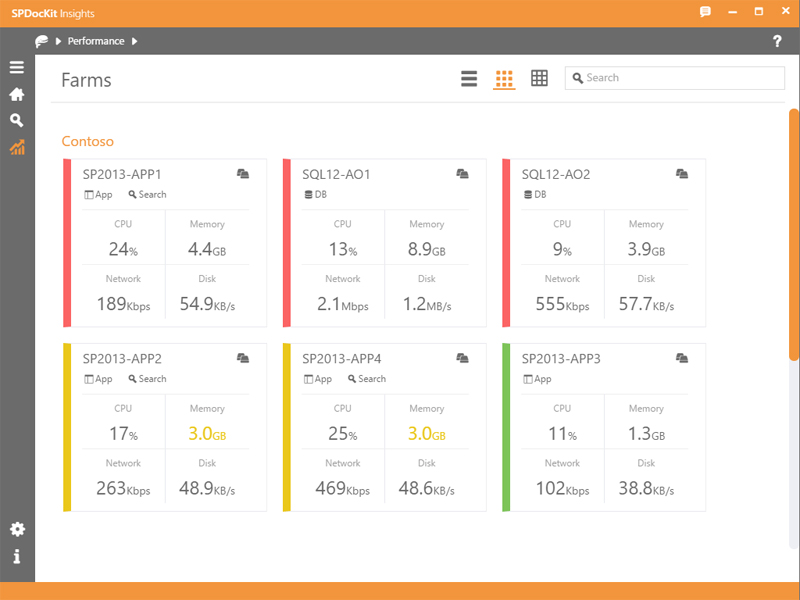Screen dimensions: 800x600
Task: Click Memory value 1.3GB on SP2013-APP3
Action: point(646,433)
